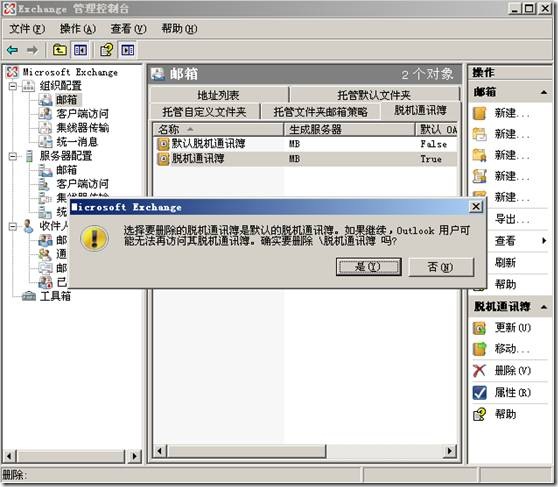Screen dimensions: 558x487
Task: Click the Microsoft Exchange root icon
Action: [12, 72]
